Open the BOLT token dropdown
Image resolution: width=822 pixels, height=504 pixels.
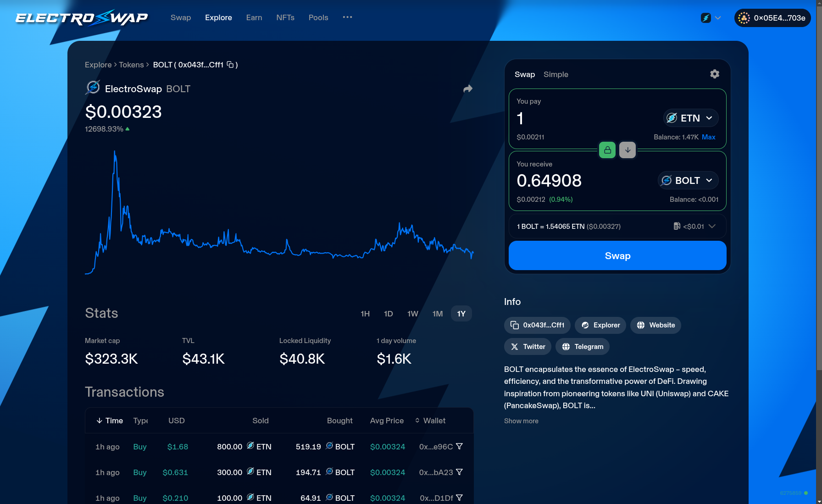click(688, 180)
